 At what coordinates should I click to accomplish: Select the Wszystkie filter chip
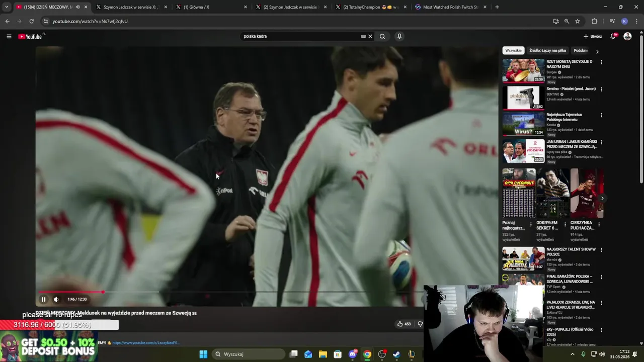click(x=513, y=50)
